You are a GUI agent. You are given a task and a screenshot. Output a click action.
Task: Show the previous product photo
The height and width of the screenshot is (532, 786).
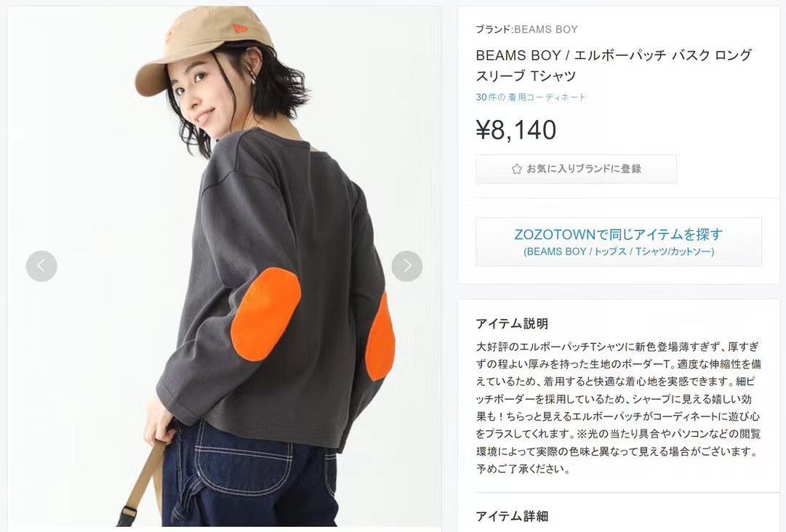tap(41, 266)
